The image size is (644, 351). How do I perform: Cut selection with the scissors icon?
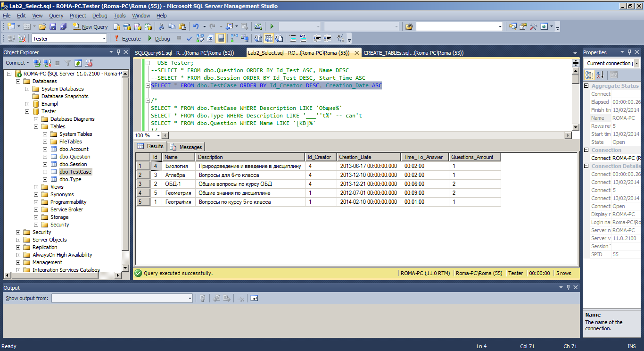coord(161,27)
